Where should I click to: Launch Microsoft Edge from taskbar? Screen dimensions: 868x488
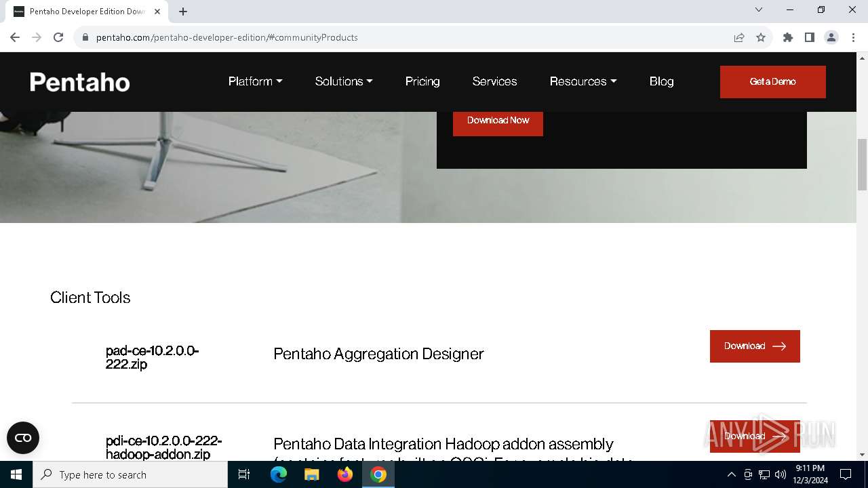click(x=279, y=474)
